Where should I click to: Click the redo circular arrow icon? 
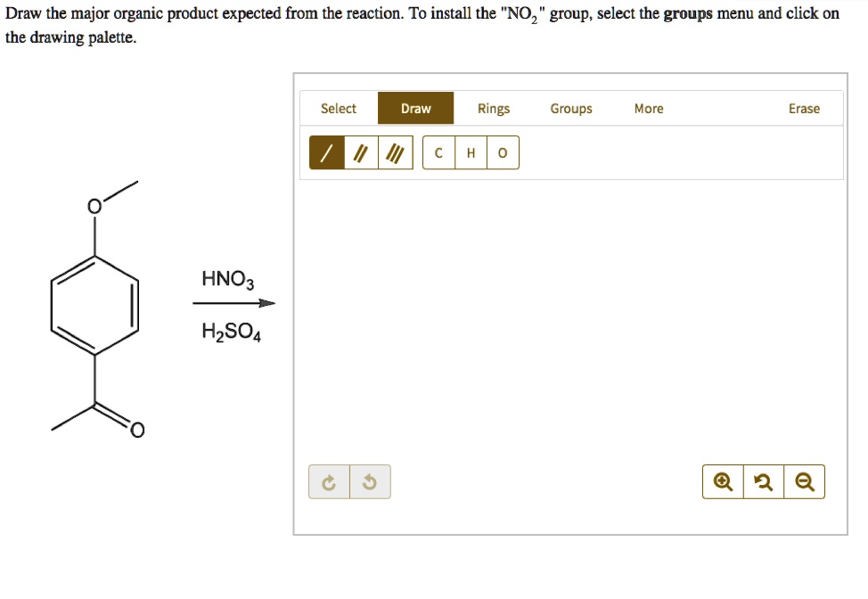(x=328, y=481)
